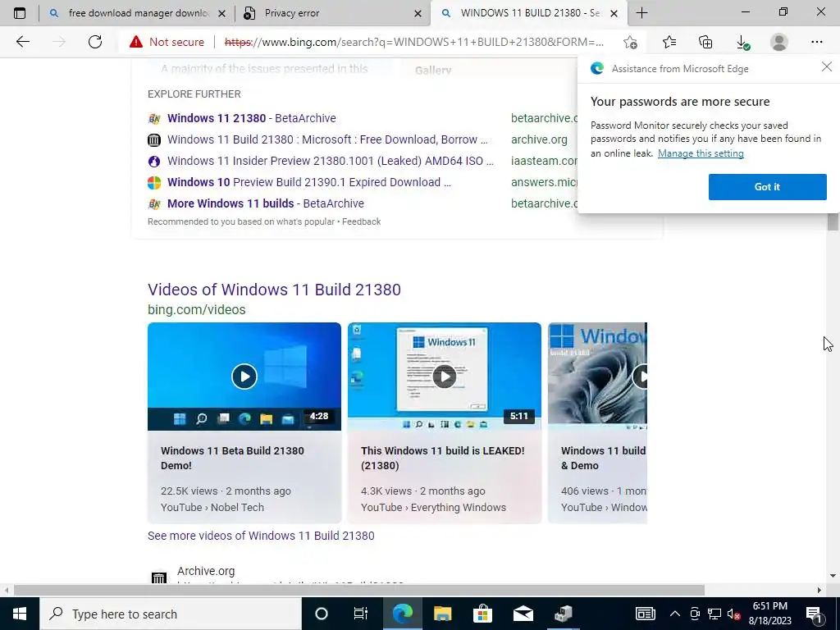Screen dimensions: 840x630
Task: Open Windows 10 Preview Build 21390.1 link
Action: [309, 182]
